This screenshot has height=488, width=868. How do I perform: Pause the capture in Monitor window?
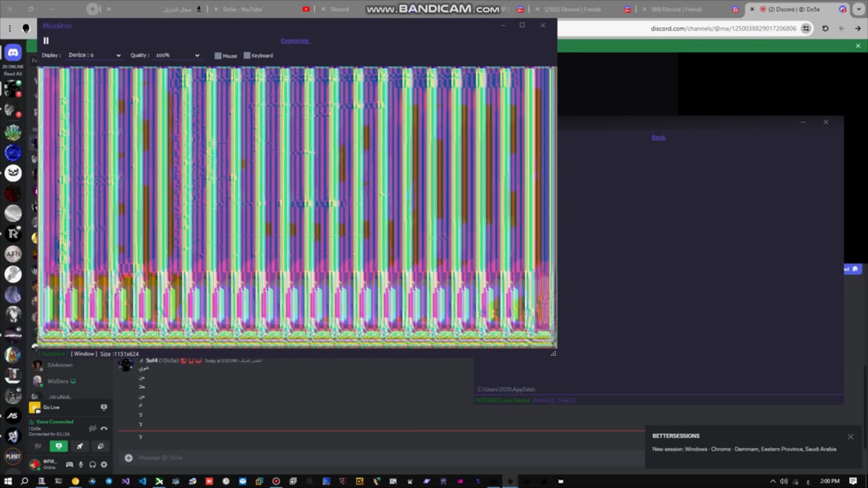click(x=46, y=41)
